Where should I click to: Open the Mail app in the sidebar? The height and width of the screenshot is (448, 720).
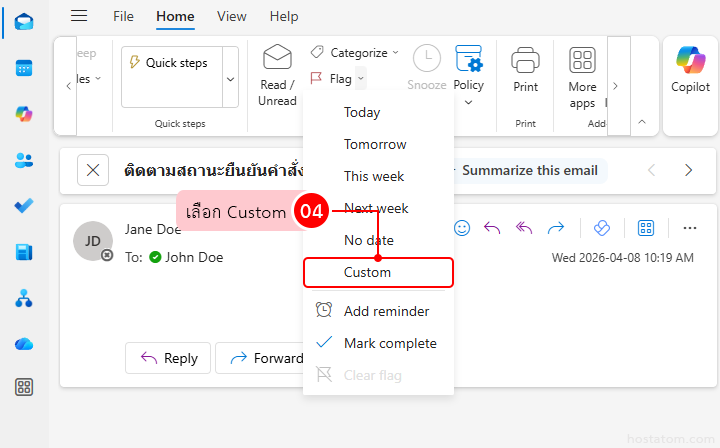pyautogui.click(x=24, y=22)
